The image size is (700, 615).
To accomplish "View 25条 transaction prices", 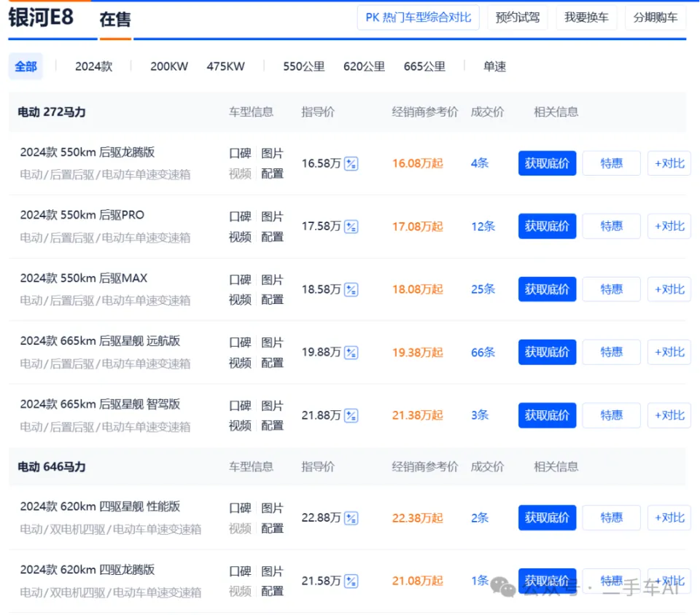I will coord(483,289).
